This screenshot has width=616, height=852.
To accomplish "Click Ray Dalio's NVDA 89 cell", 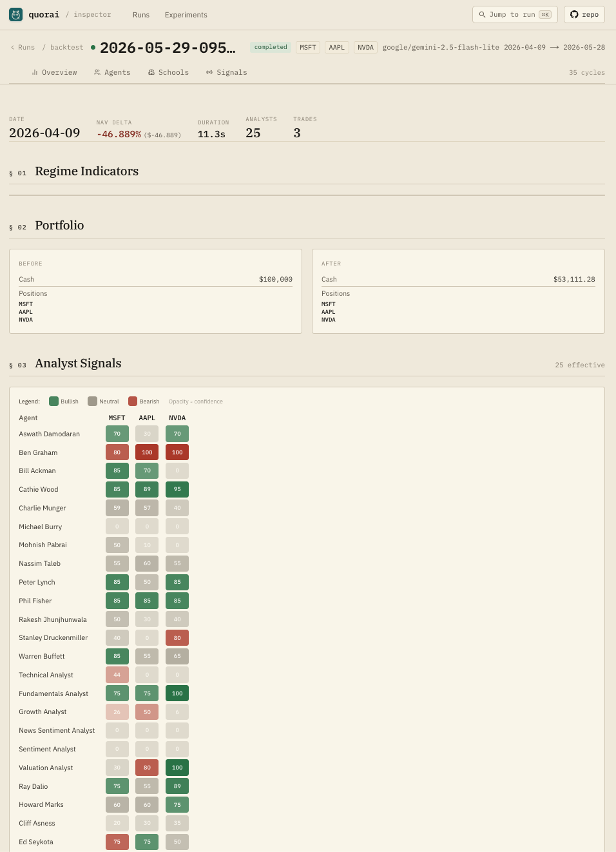I will (x=177, y=786).
